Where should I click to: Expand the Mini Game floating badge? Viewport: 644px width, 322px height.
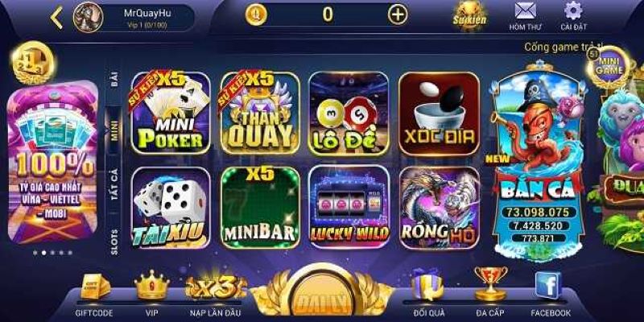click(x=609, y=67)
